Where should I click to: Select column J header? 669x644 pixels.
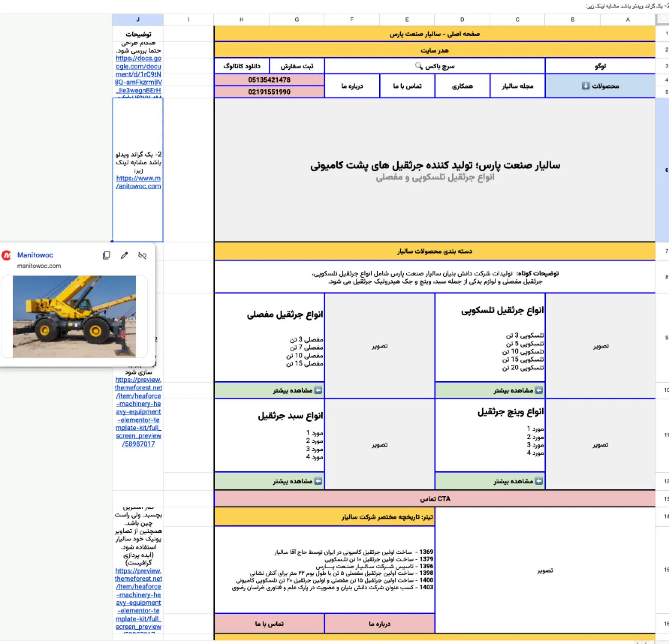coord(138,20)
